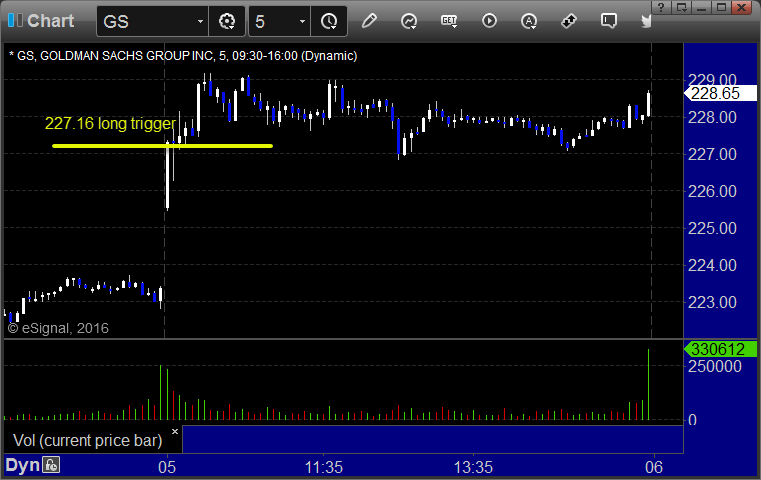Maximize the chart window
Screen dimensions: 761x480
coord(721,7)
